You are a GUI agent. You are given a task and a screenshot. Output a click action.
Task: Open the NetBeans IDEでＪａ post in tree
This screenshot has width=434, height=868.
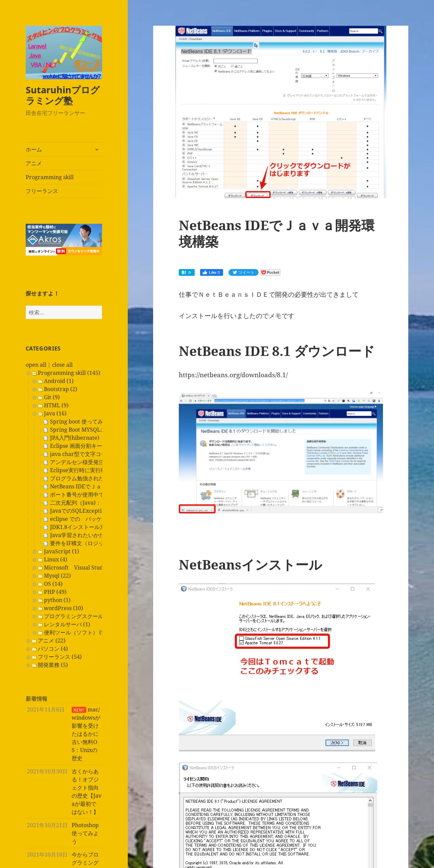(x=75, y=487)
